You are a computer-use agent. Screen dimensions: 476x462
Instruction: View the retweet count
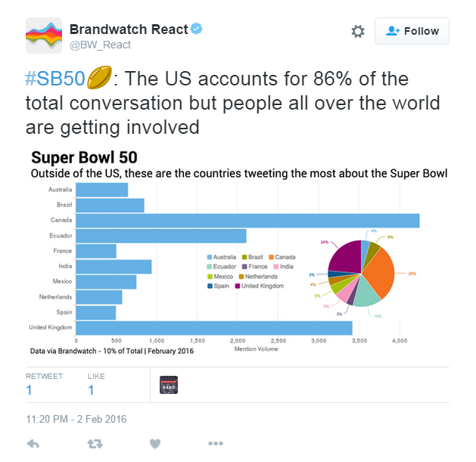pyautogui.click(x=30, y=390)
